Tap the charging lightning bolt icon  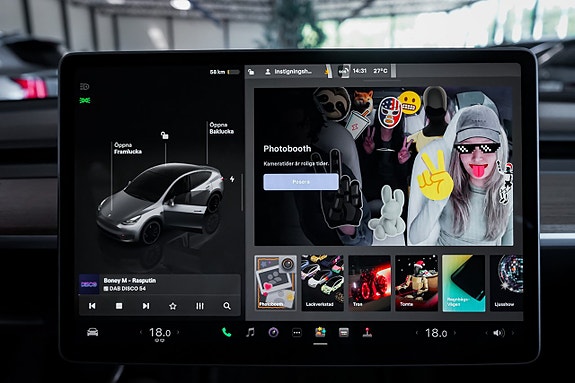click(232, 179)
